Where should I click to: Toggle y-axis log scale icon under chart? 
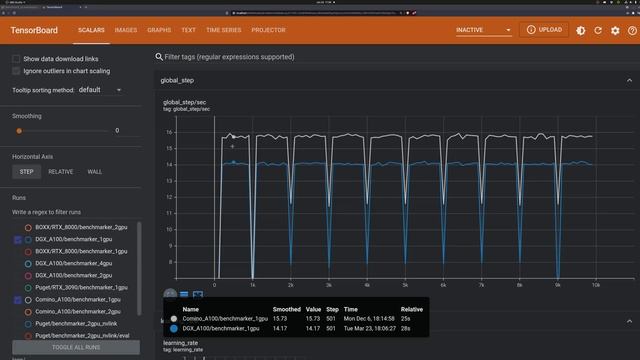184,294
